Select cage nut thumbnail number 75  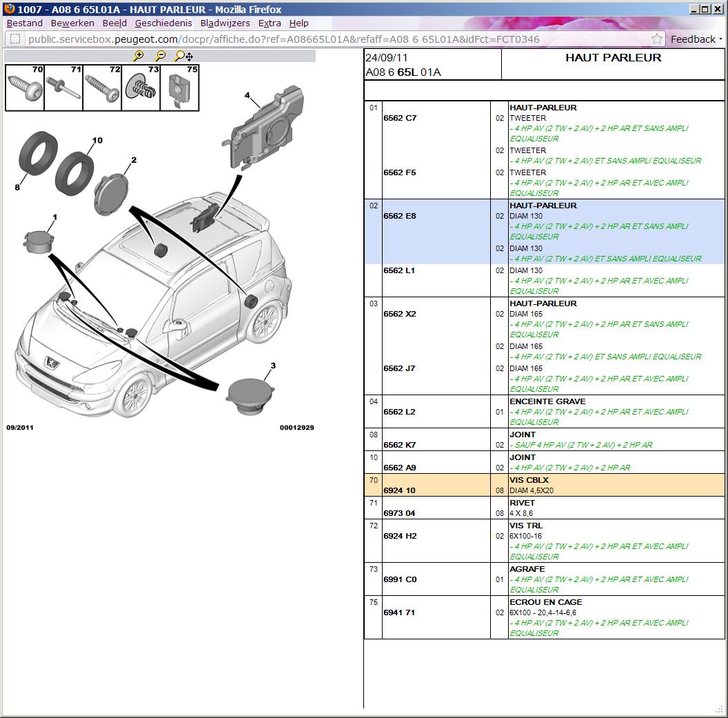pyautogui.click(x=179, y=88)
